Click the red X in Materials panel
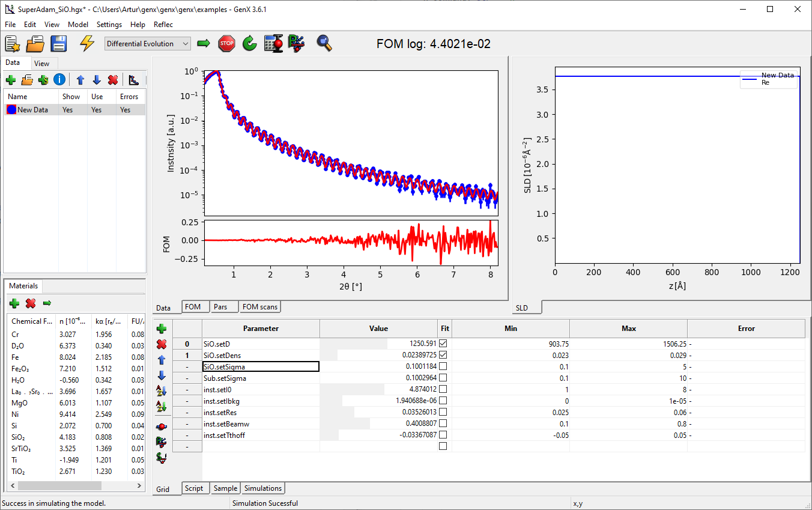 pyautogui.click(x=31, y=303)
